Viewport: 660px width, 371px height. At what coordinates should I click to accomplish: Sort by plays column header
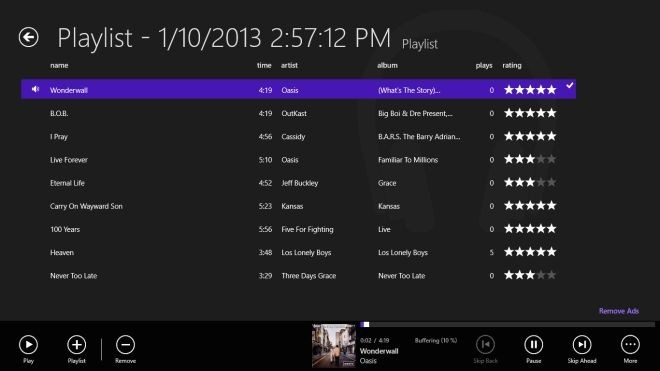tap(484, 65)
